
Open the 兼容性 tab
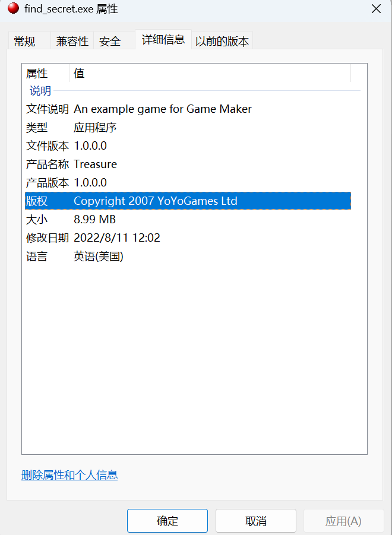pos(72,41)
